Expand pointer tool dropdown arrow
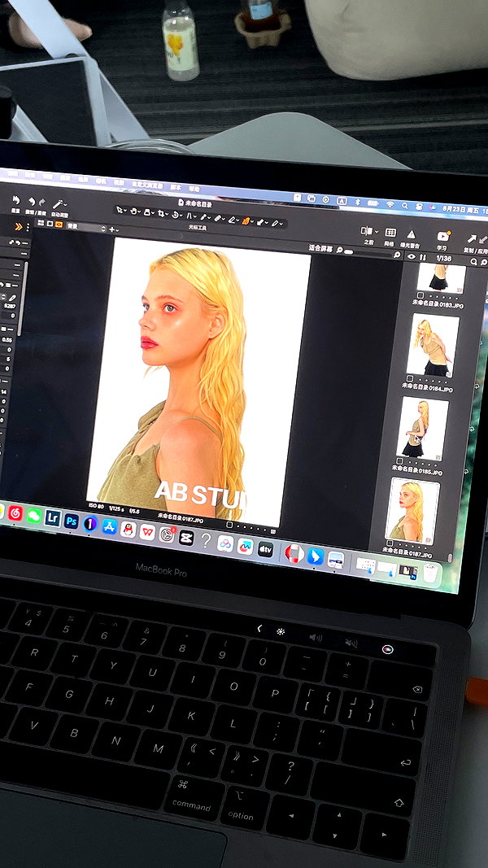Screen dimensions: 488x868 125,211
